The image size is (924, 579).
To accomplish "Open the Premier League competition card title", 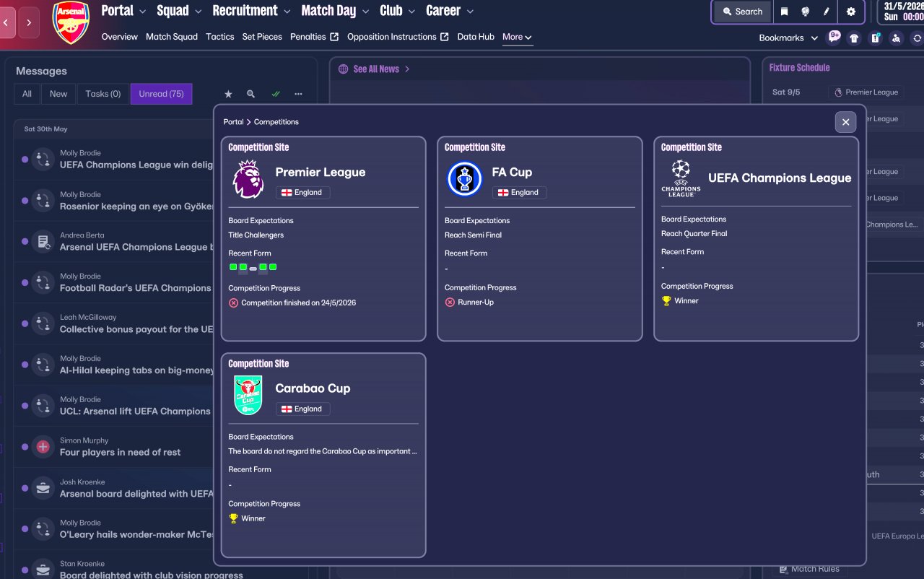I will [x=321, y=173].
